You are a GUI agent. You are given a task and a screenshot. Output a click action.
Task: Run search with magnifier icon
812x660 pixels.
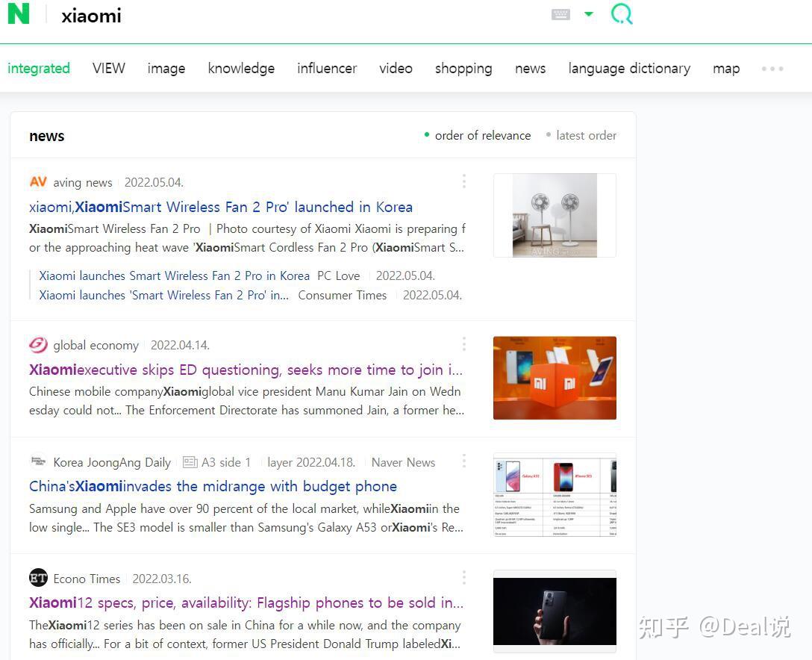click(x=622, y=14)
